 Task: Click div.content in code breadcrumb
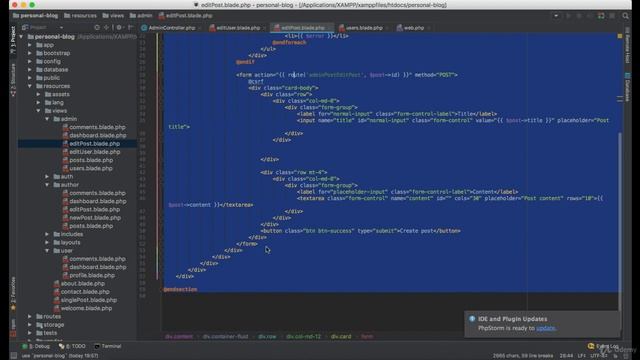click(x=179, y=336)
